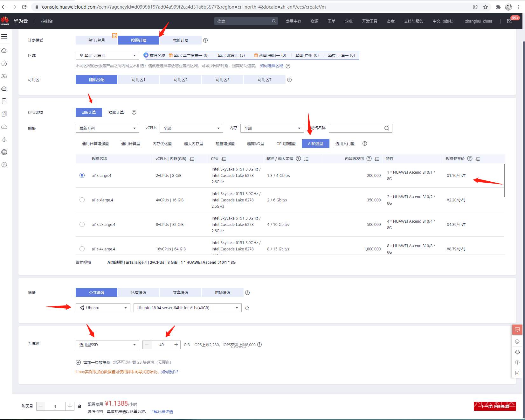Viewport: 525px width, 420px height.
Task: Switch to 内存优化型 spec tab
Action: pos(162,143)
